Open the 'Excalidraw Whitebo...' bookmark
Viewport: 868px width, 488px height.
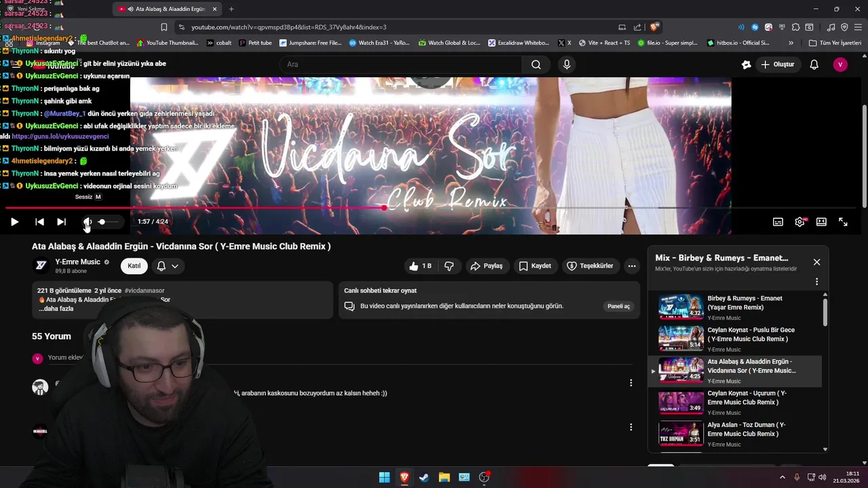tap(519, 43)
